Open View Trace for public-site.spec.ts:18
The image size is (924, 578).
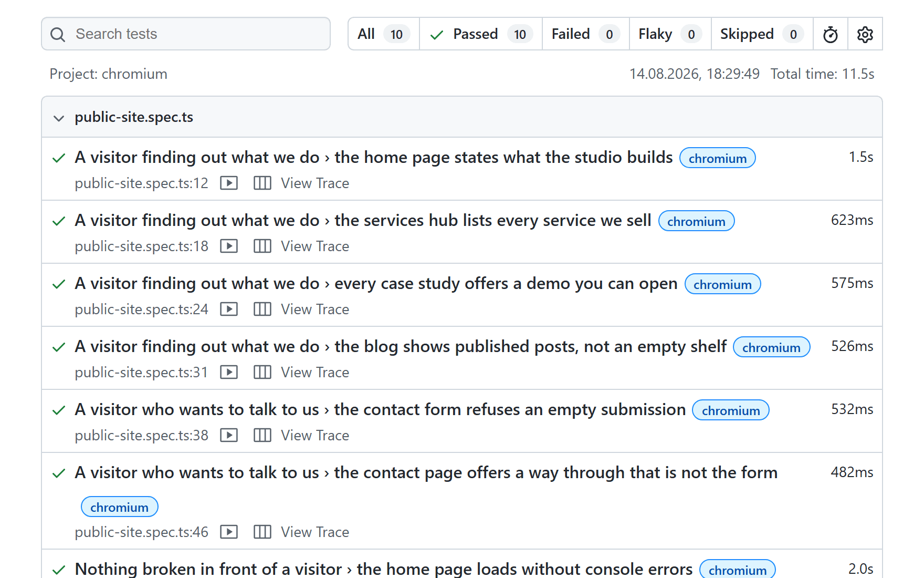[315, 246]
